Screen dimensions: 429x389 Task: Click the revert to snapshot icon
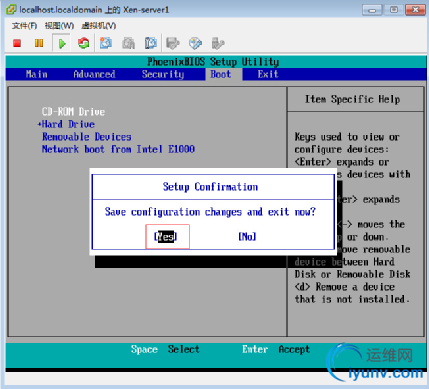coord(128,43)
